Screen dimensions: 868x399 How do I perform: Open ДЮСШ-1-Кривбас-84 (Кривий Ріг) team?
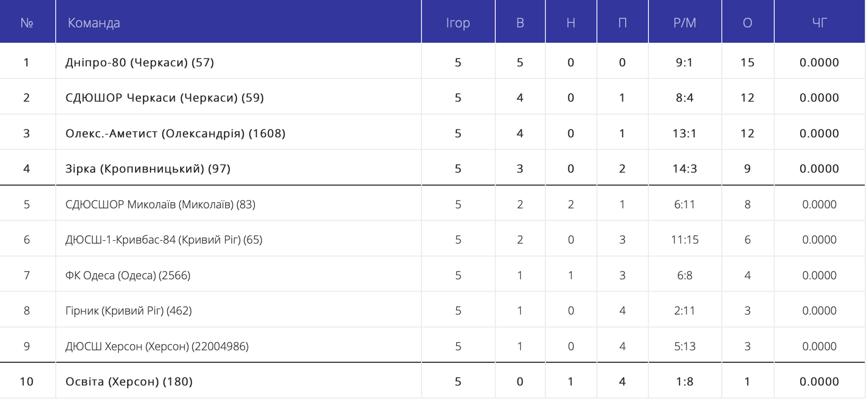pyautogui.click(x=163, y=240)
